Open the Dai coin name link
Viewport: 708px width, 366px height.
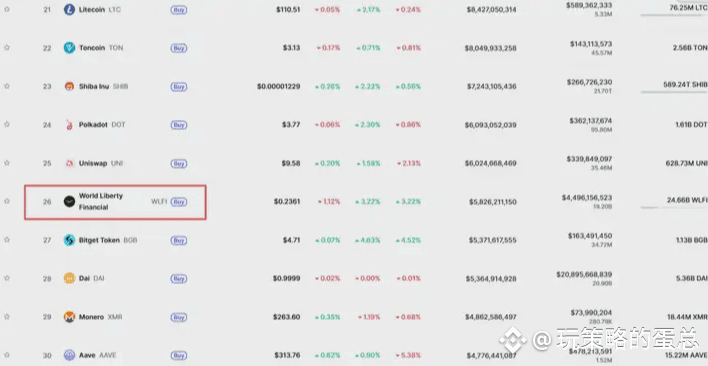(x=84, y=278)
